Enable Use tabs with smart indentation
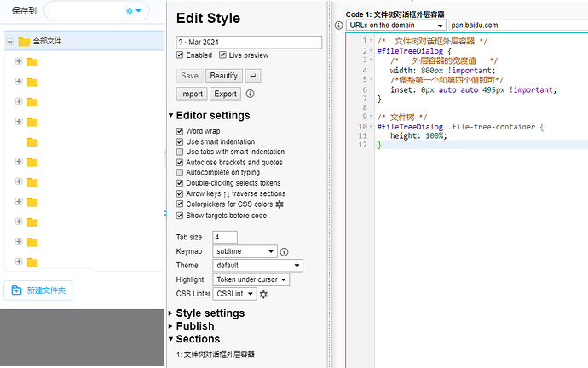588x368 pixels. [x=180, y=152]
